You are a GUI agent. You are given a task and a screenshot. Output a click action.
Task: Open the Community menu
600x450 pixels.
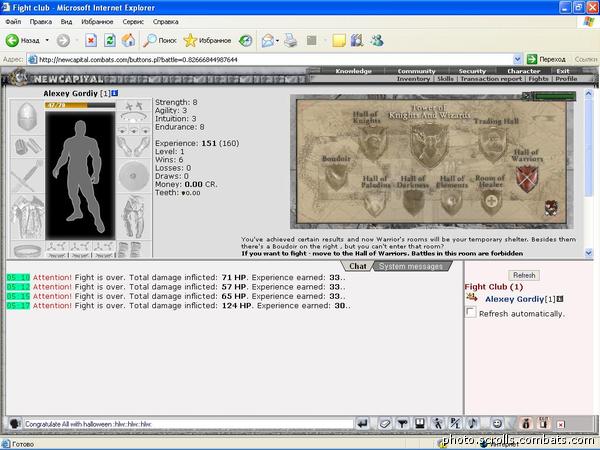(x=416, y=71)
